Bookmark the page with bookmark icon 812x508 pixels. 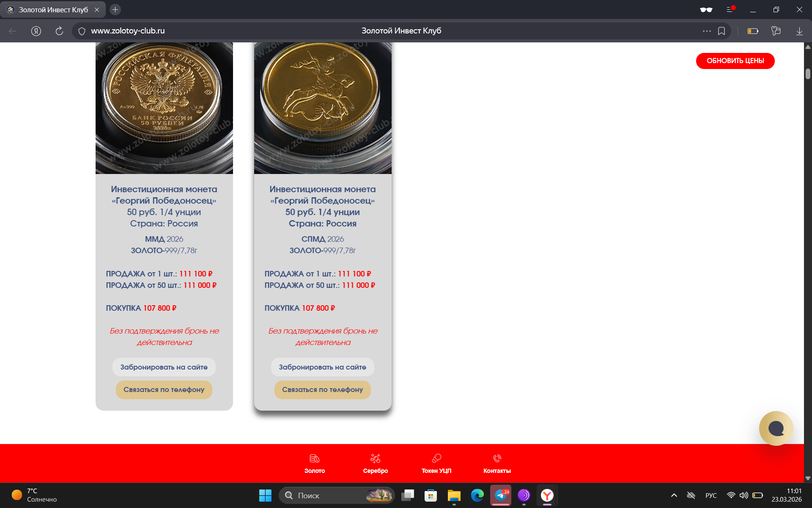pos(721,31)
